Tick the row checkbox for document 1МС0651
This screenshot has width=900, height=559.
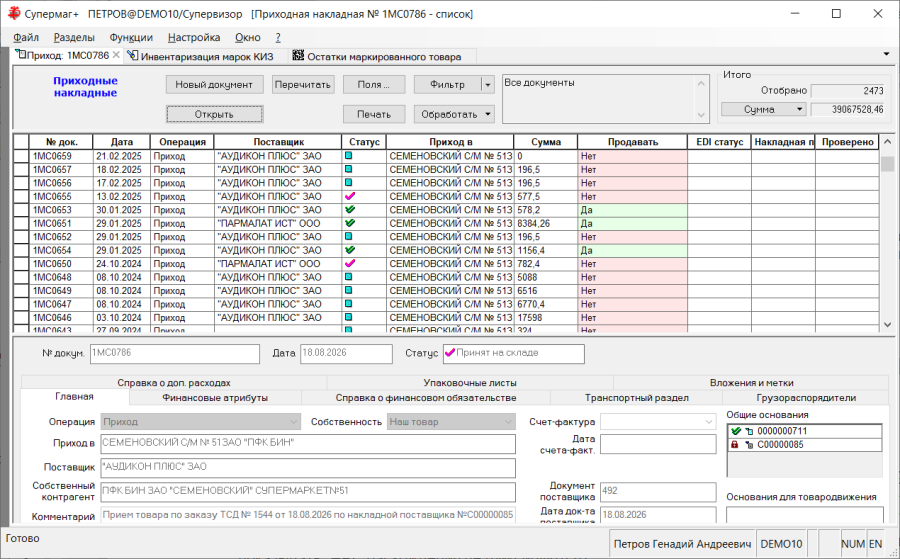tap(21, 223)
